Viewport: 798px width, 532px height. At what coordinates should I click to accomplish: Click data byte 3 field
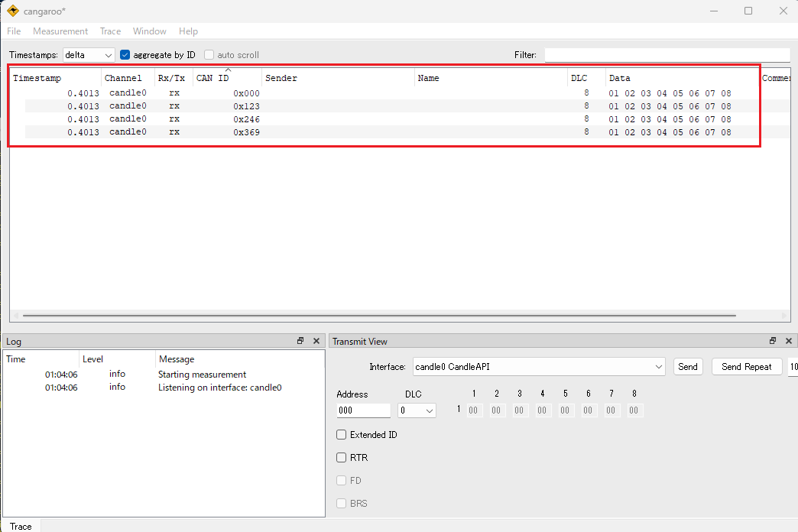(520, 410)
